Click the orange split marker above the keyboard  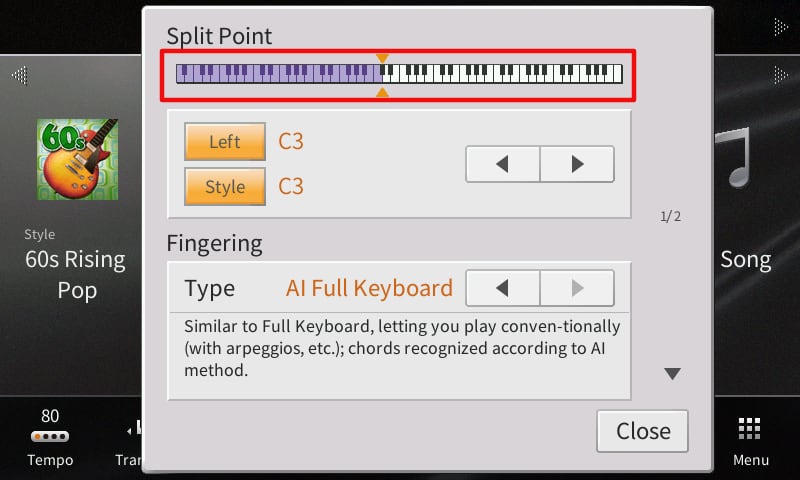382,58
